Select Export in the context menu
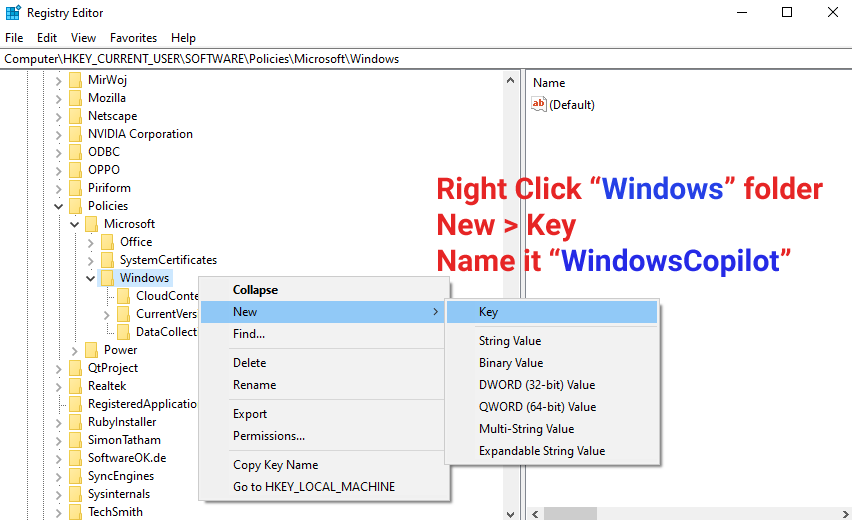 [323, 414]
